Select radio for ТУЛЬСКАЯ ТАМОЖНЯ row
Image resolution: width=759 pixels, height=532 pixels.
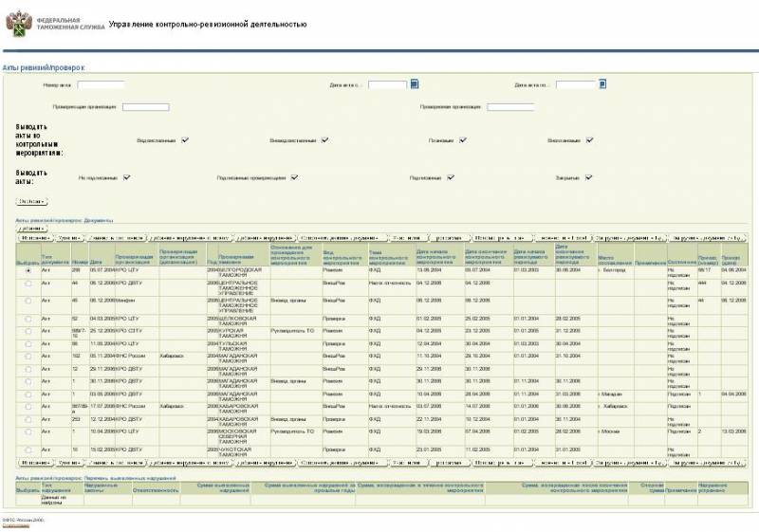(x=28, y=344)
